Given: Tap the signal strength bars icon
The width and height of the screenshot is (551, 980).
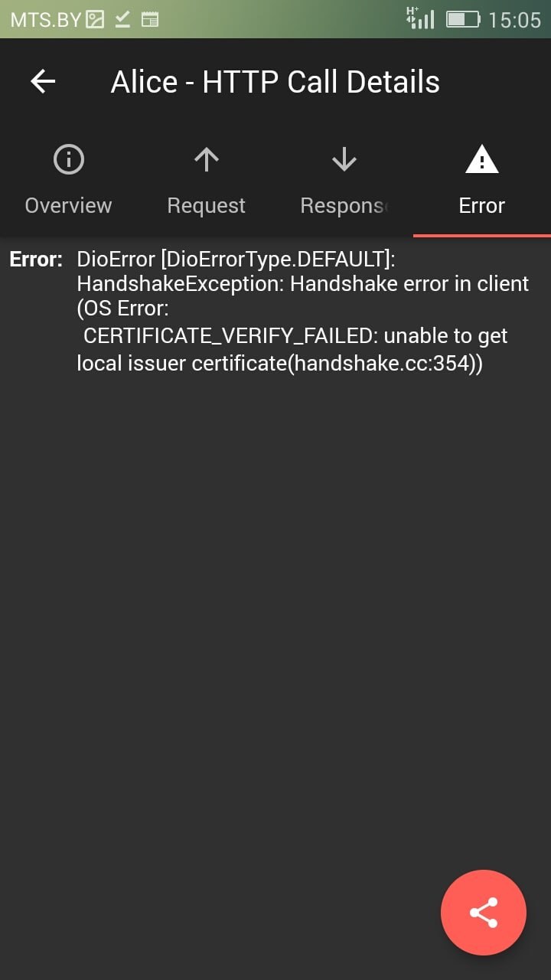Looking at the screenshot, I should pyautogui.click(x=421, y=18).
